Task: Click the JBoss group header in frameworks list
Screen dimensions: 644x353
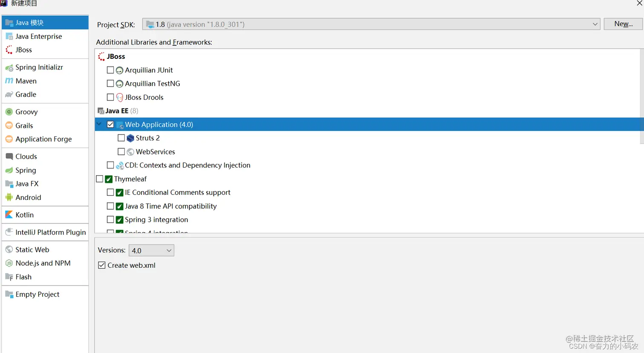Action: point(116,56)
